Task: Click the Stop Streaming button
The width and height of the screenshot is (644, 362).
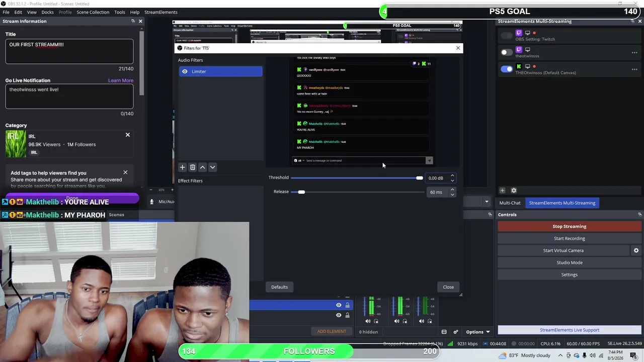Action: [570, 226]
